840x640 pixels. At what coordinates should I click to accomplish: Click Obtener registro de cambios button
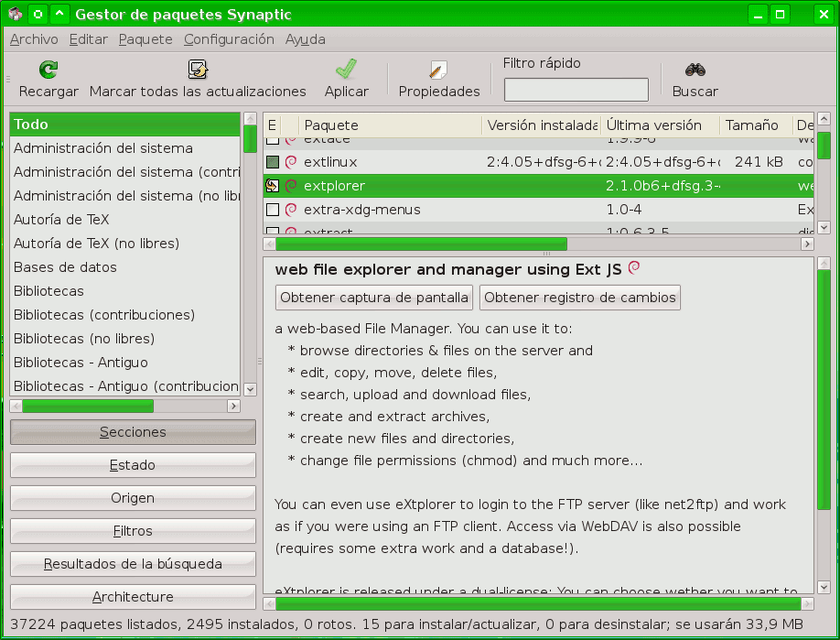coord(579,298)
